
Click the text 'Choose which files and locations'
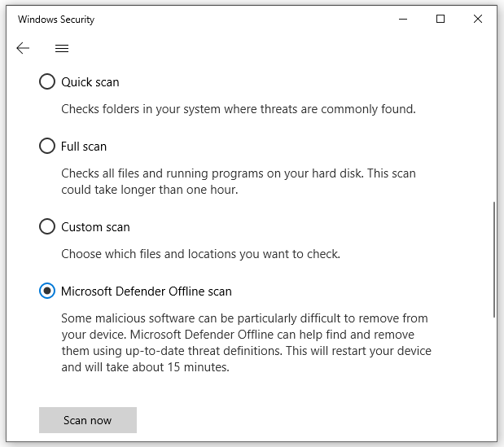[149, 254]
